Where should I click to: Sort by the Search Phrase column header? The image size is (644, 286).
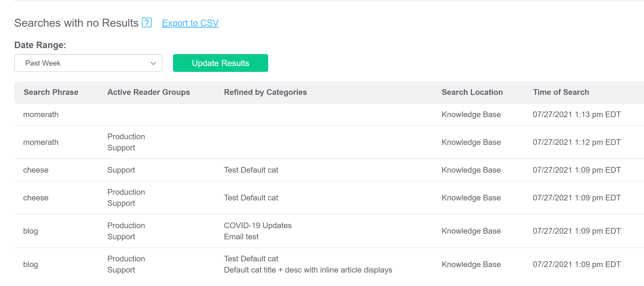tap(51, 92)
